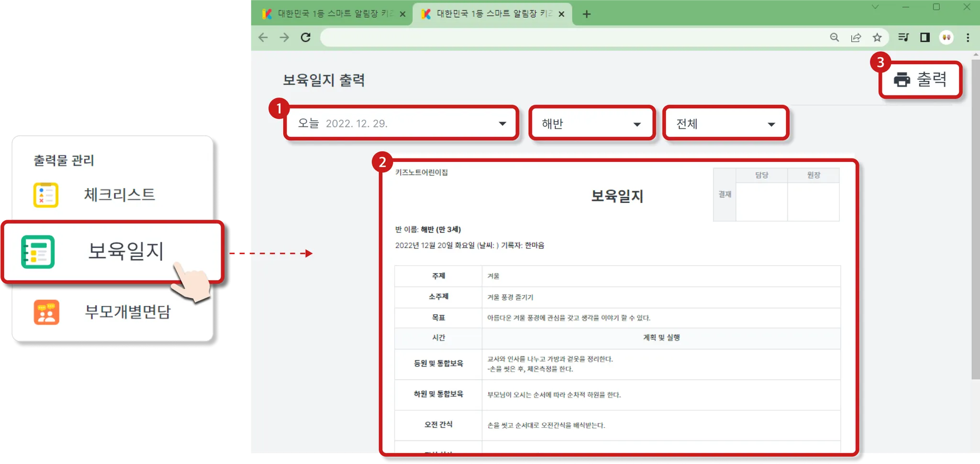Click the 2022년 12월 20일 화요일 date line
This screenshot has height=464, width=980.
470,246
